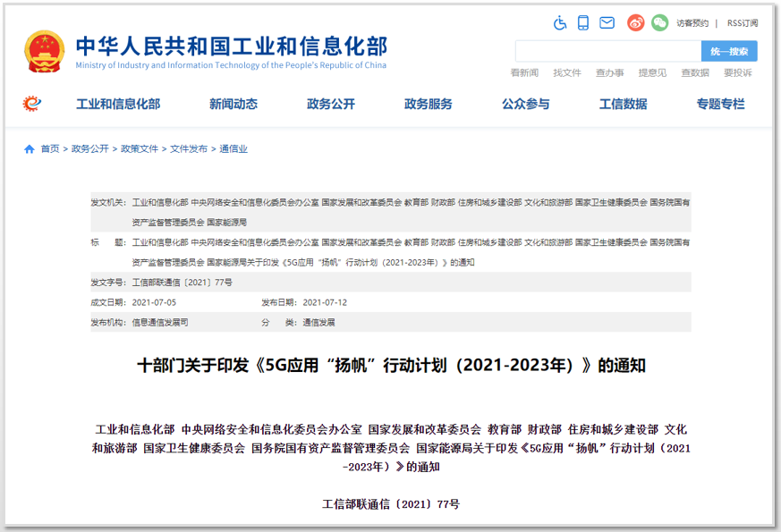781x532 pixels.
Task: Open the 政务服务 menu item
Action: [x=429, y=104]
